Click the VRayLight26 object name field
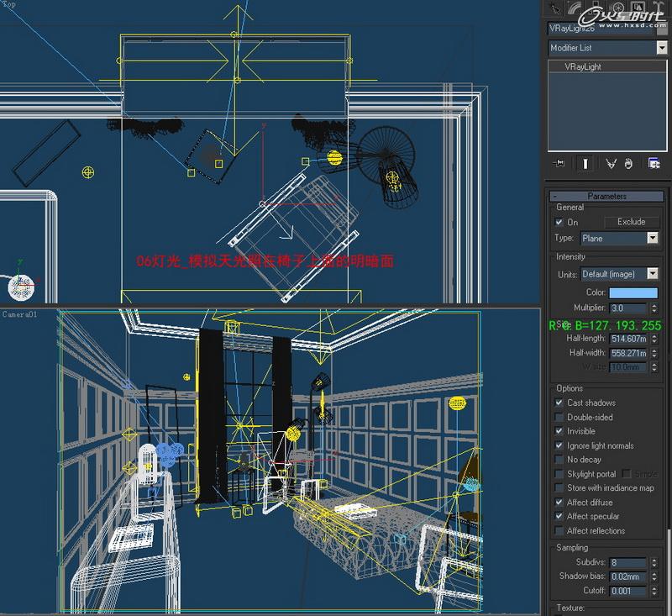 click(x=601, y=29)
